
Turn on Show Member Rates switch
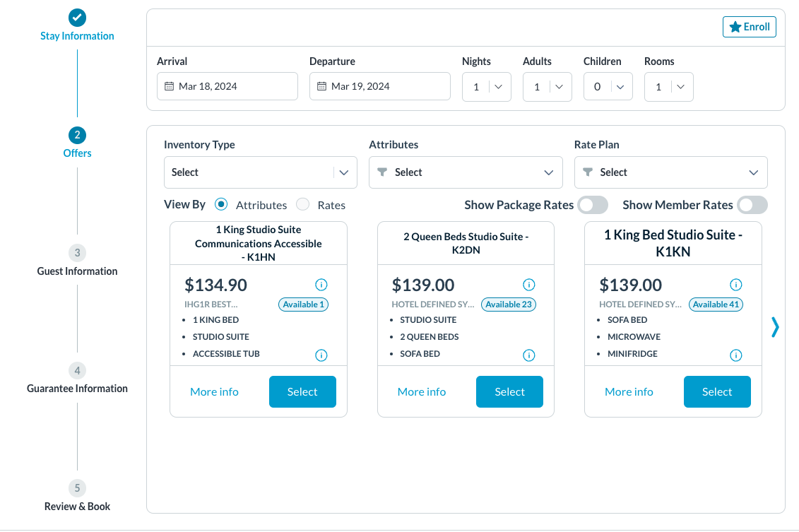pos(752,205)
